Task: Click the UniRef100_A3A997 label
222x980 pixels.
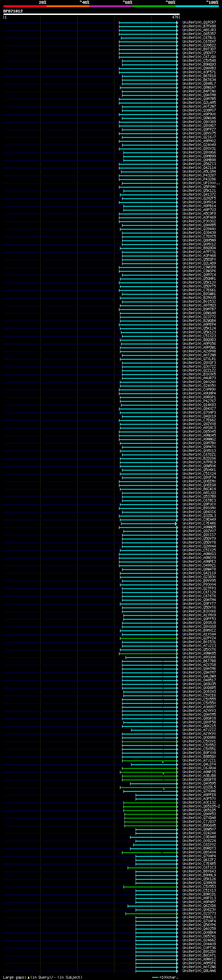Action: pos(199,707)
